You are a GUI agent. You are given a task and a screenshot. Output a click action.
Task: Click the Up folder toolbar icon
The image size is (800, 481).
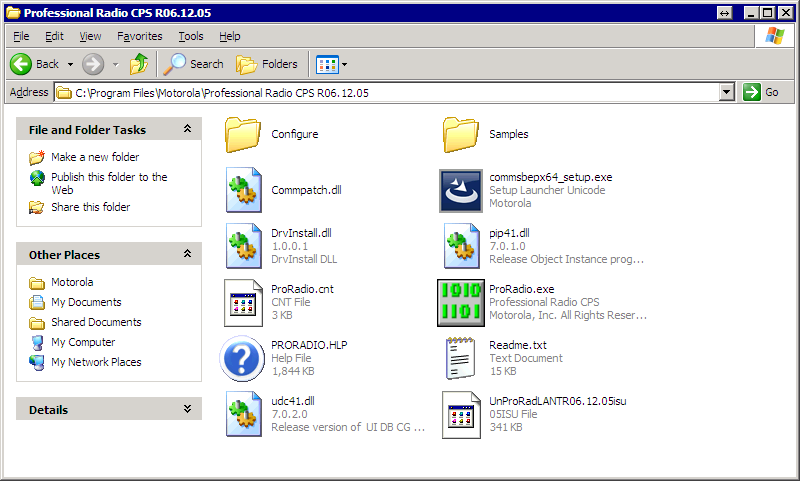139,64
